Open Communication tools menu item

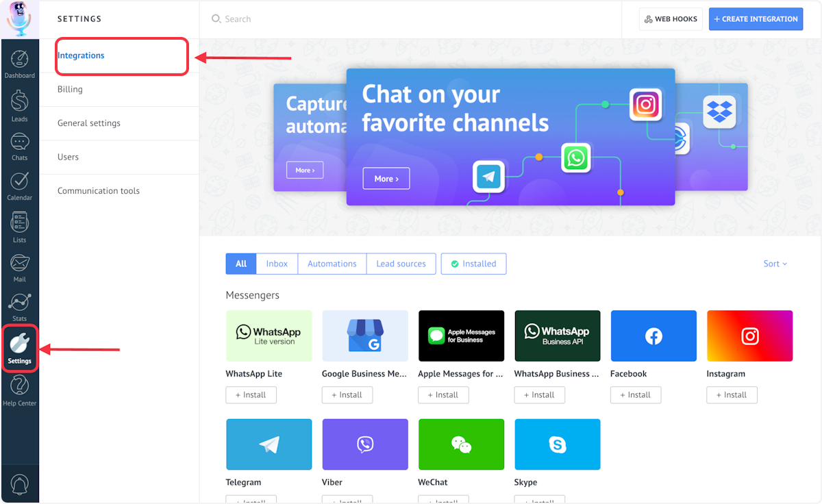pyautogui.click(x=119, y=191)
